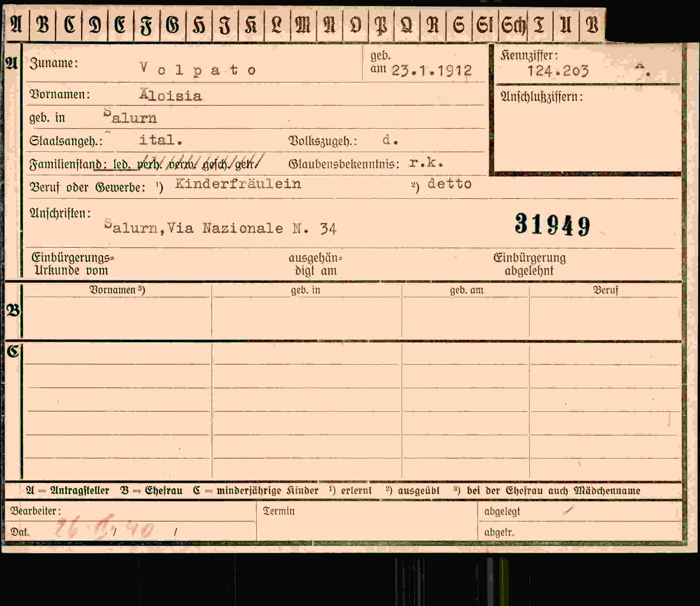700x606 pixels.
Task: Click the birthplace "Salurn" after geb. in
Action: pyautogui.click(x=130, y=116)
